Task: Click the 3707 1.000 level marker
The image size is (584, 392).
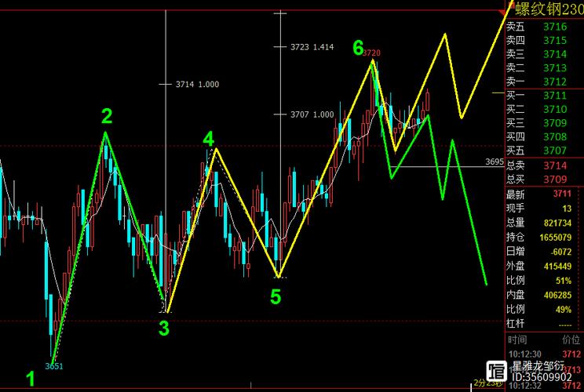Action: point(312,114)
